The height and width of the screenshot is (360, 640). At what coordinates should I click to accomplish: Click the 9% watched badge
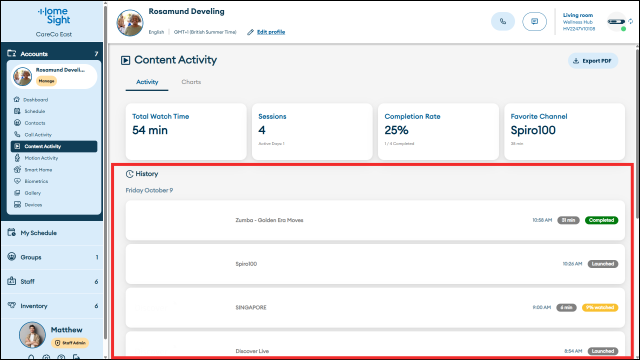[600, 308]
